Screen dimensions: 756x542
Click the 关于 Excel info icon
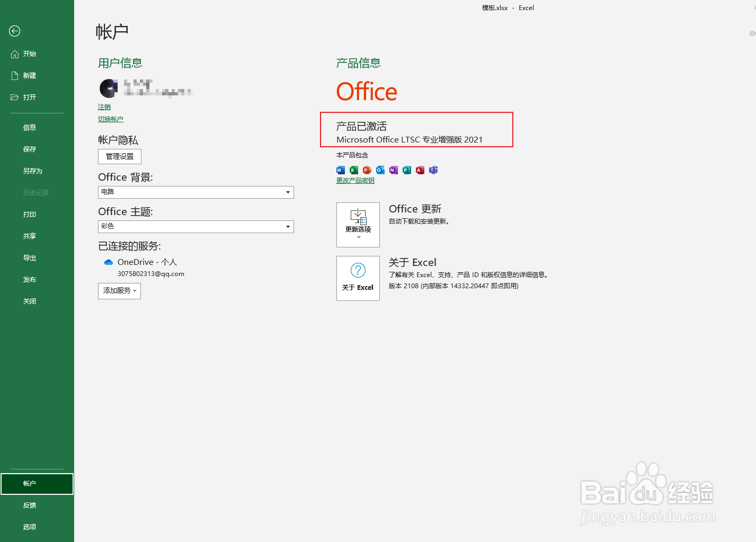coord(358,278)
